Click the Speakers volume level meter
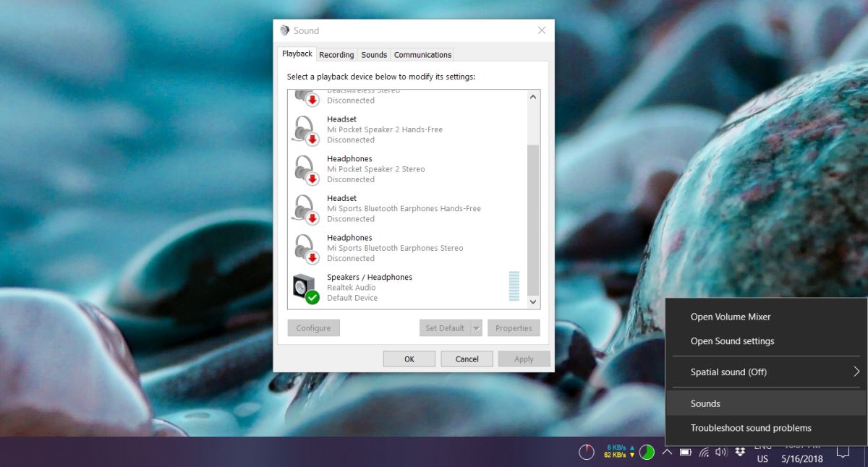Viewport: 868px width, 467px height. coord(514,286)
